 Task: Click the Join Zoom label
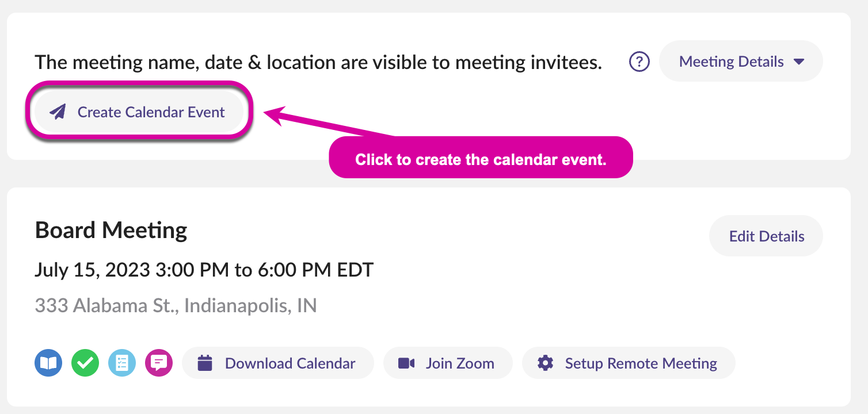point(459,363)
